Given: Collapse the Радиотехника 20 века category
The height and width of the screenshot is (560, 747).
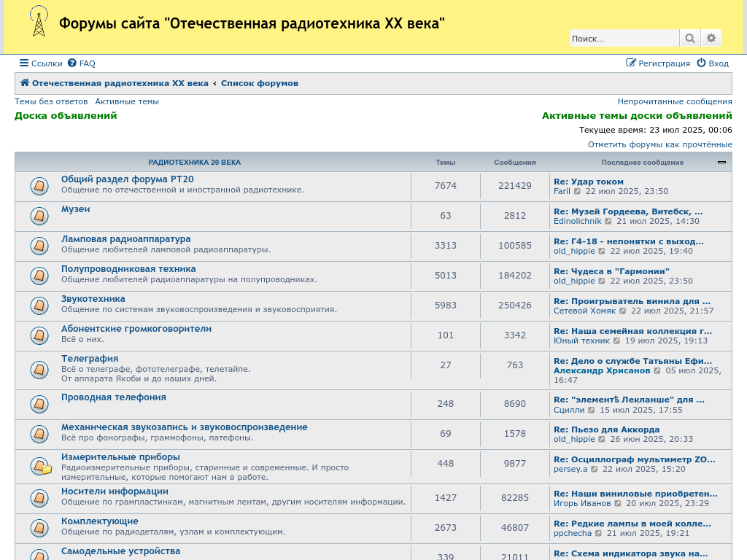Looking at the screenshot, I should point(721,162).
